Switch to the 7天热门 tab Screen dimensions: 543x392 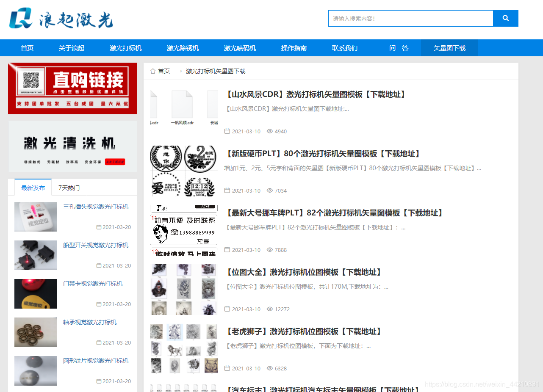pos(69,188)
